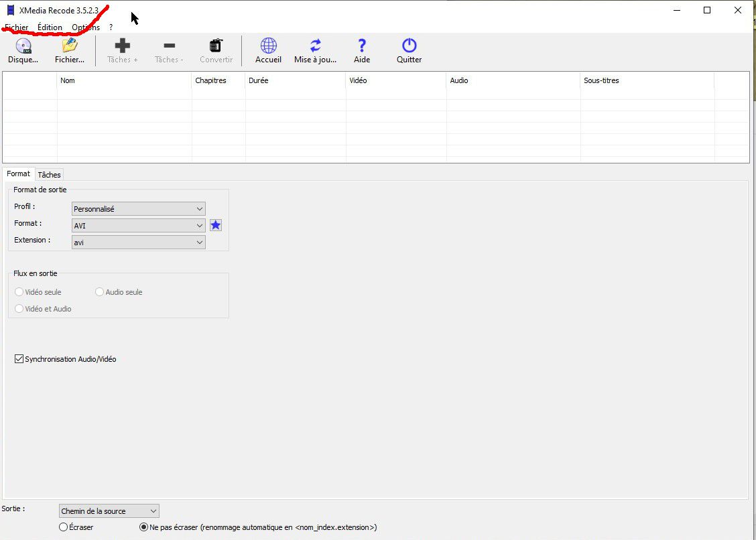Click the first empty row in file list
The height and width of the screenshot is (540, 756).
click(x=376, y=94)
